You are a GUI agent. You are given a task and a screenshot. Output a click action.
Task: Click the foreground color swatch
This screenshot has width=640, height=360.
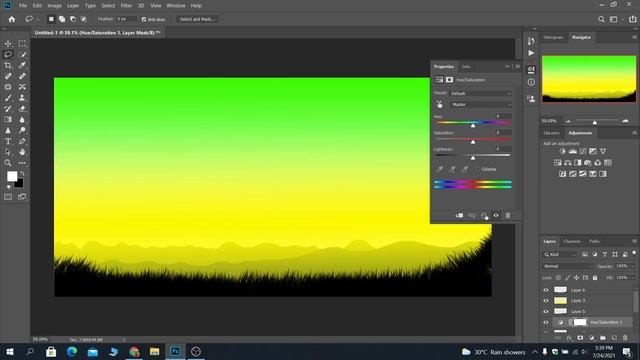[x=12, y=176]
